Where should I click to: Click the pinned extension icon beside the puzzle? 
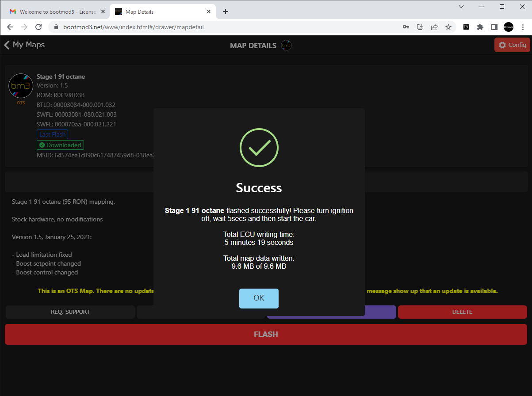coord(466,27)
